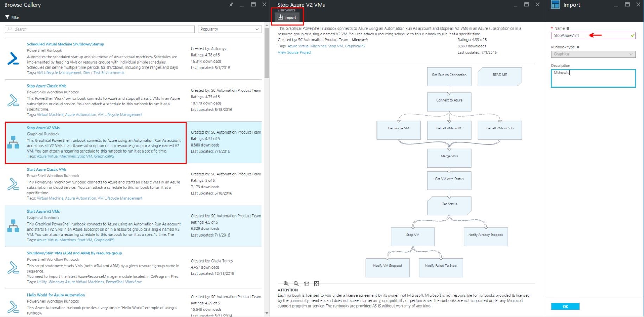Viewport: 644px width, 317px height.
Task: Open the View Source Project link
Action: click(x=295, y=52)
